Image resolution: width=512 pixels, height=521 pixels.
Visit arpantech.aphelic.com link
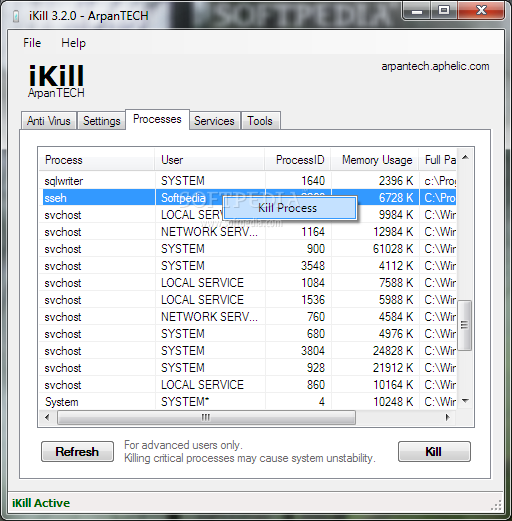pyautogui.click(x=435, y=66)
